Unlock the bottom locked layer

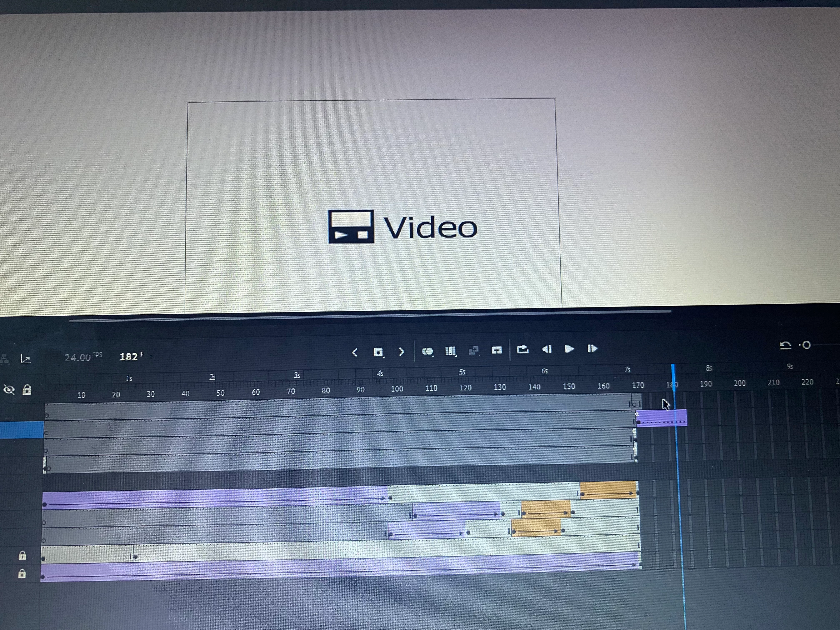pyautogui.click(x=22, y=573)
